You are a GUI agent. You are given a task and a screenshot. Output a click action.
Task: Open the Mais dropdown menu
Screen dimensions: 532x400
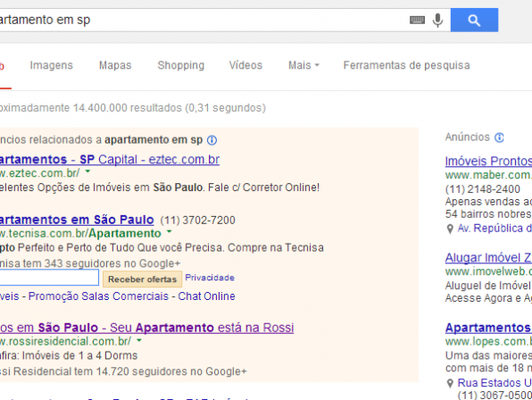pyautogui.click(x=303, y=65)
